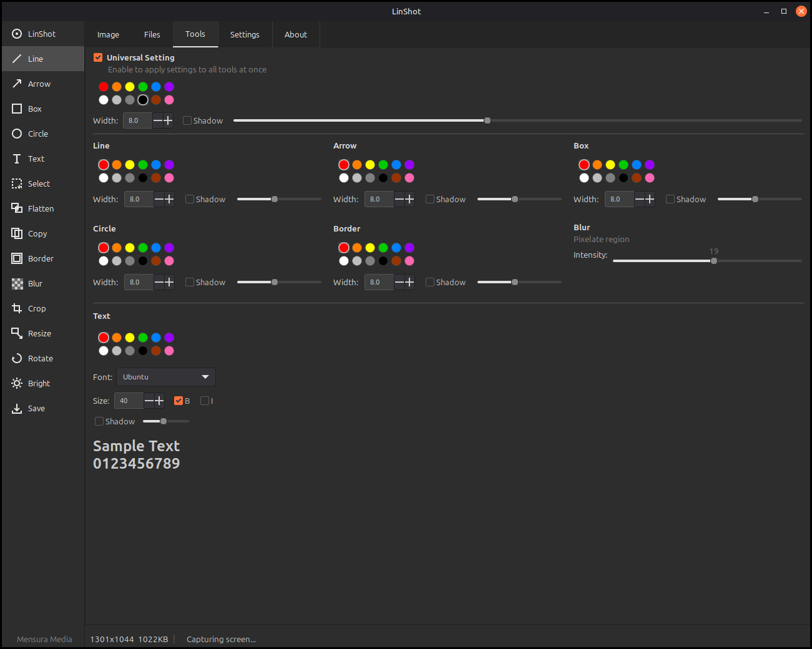Decrease Border width with the minus button
The width and height of the screenshot is (812, 649).
click(x=399, y=282)
